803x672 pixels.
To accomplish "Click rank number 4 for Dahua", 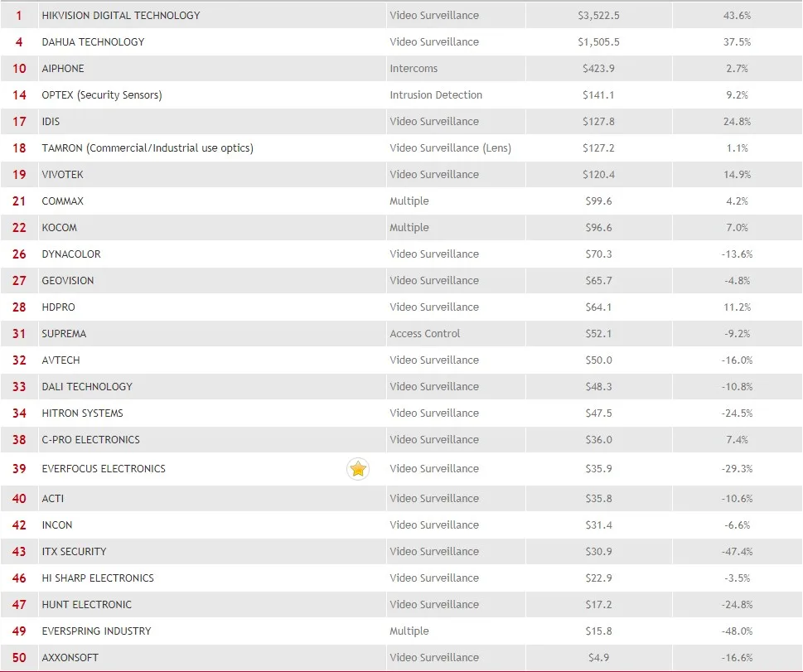I will pyautogui.click(x=19, y=42).
